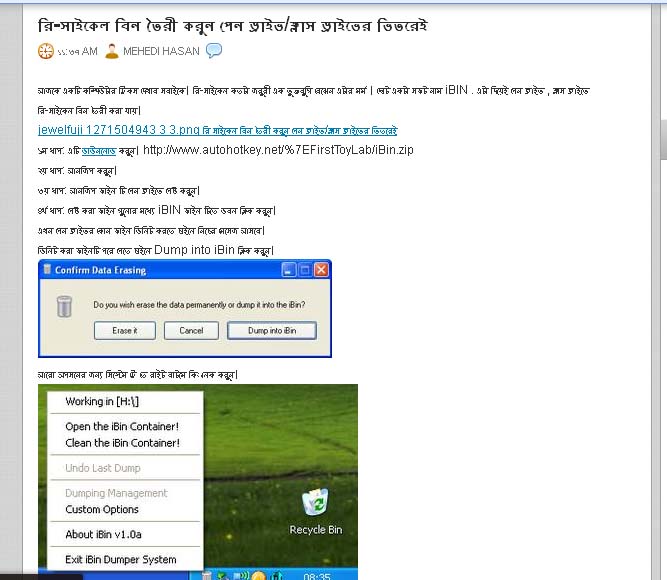Click the trash can icon in dialog
The image size is (667, 580).
[64, 306]
